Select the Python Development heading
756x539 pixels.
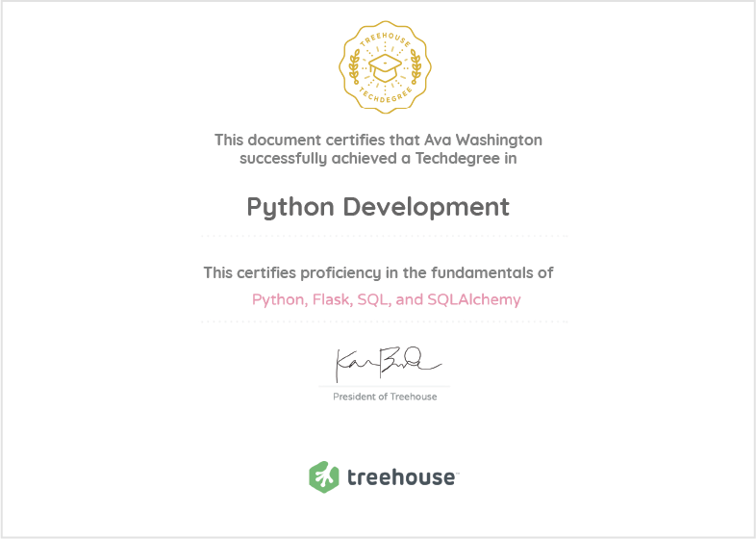point(378,208)
